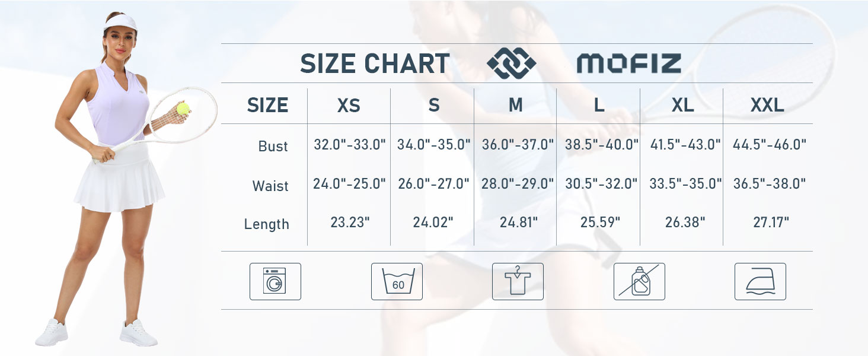Screen dimensions: 868x356
Task: Click the MOFIZ brand name text
Action: pos(629,63)
